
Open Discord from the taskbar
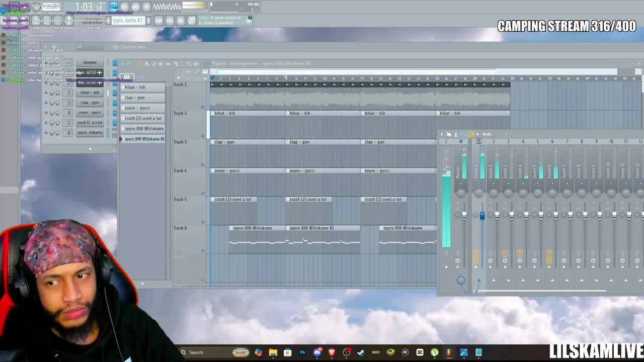click(317, 352)
